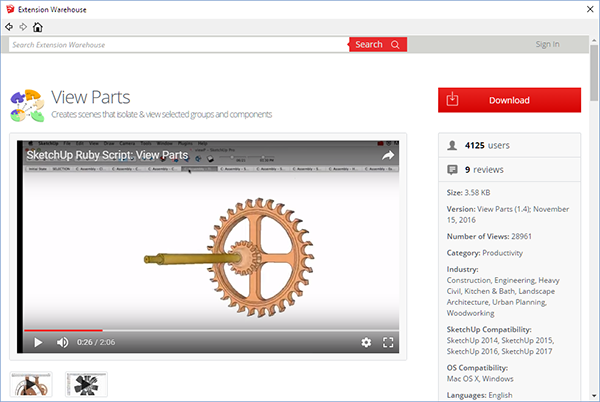Click the reviews speech bubble icon
Image resolution: width=600 pixels, height=402 pixels.
452,169
